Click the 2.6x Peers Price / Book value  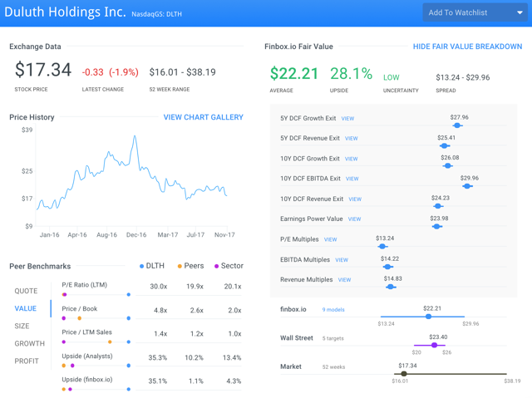197,310
